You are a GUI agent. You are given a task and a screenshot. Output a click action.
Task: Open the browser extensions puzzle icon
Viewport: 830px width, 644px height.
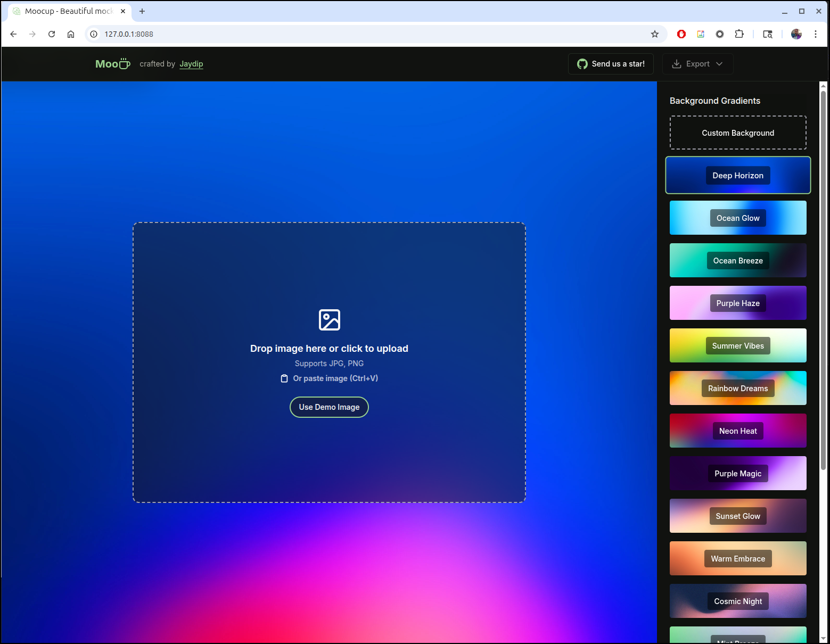(x=739, y=34)
